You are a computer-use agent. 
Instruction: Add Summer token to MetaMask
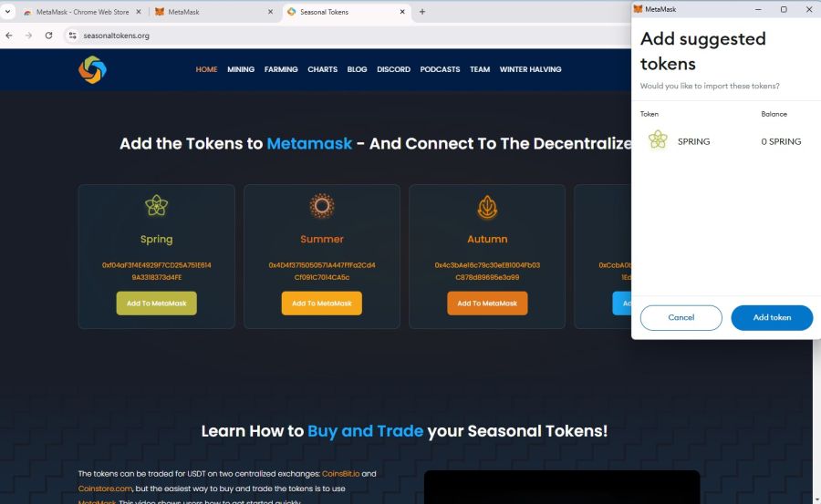[321, 303]
